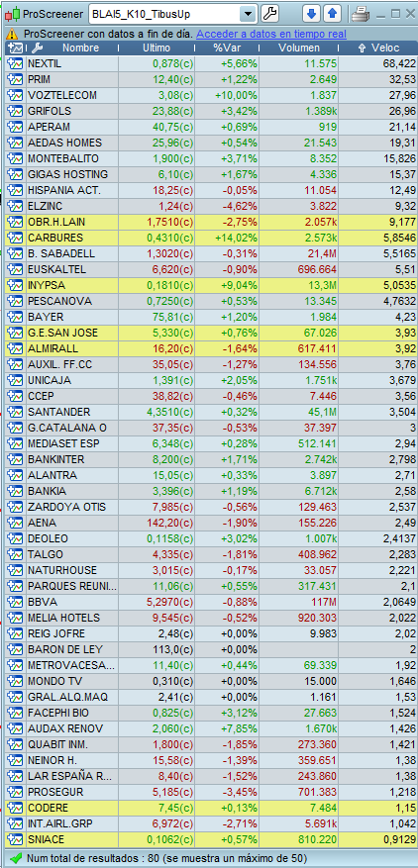Open chart icon for B. SABADELL row
This screenshot has height=868, width=418.
pos(15,254)
